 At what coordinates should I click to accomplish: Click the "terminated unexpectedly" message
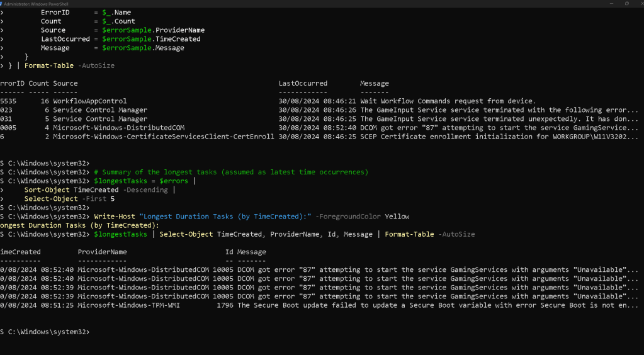pyautogui.click(x=499, y=119)
